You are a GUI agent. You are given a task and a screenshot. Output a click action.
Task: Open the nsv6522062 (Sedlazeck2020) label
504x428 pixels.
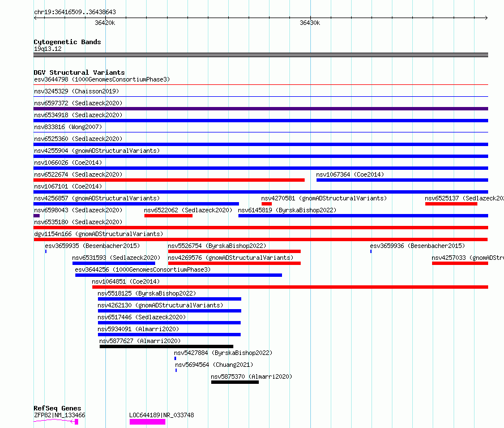pyautogui.click(x=188, y=210)
